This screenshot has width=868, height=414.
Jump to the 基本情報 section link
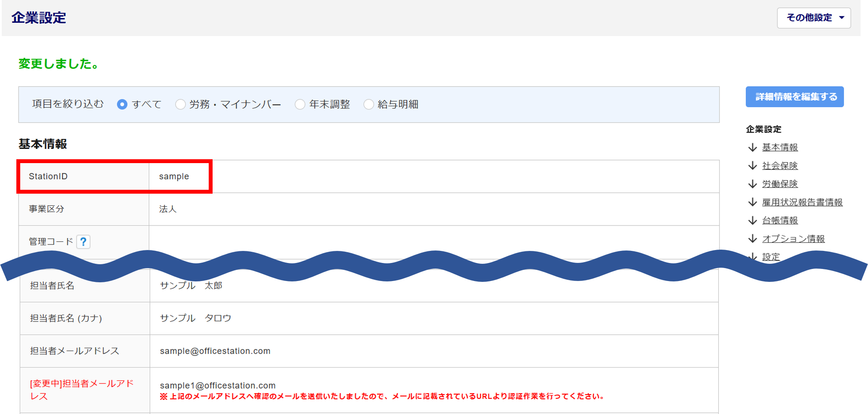(x=780, y=147)
